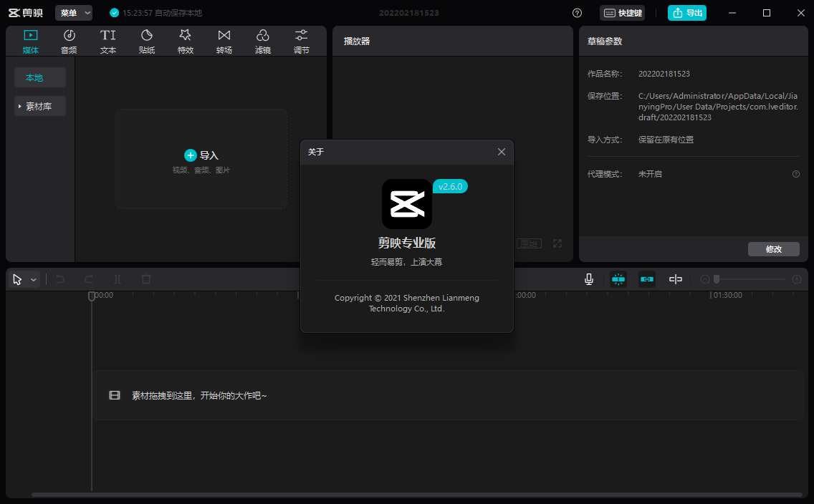Click the 剪映 logo in title bar
The width and height of the screenshot is (814, 504).
[x=26, y=13]
